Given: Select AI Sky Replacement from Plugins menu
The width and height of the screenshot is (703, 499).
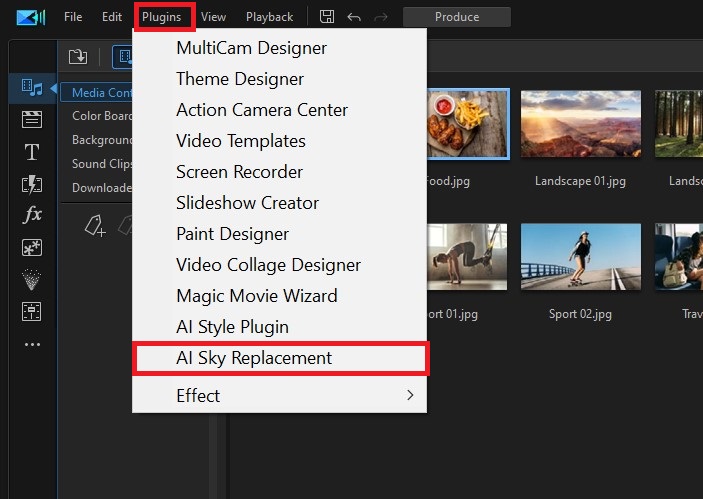Looking at the screenshot, I should click(254, 358).
